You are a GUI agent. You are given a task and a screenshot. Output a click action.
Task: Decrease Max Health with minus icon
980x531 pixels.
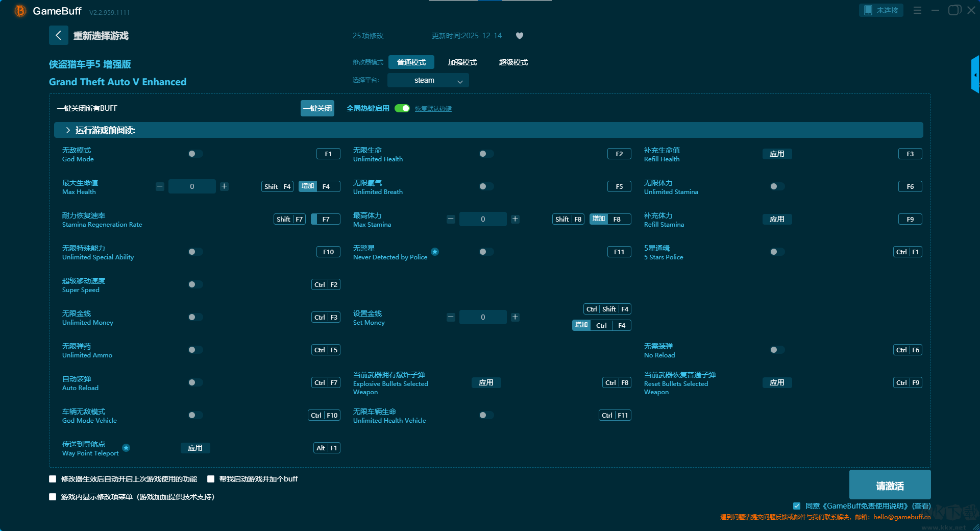point(160,186)
